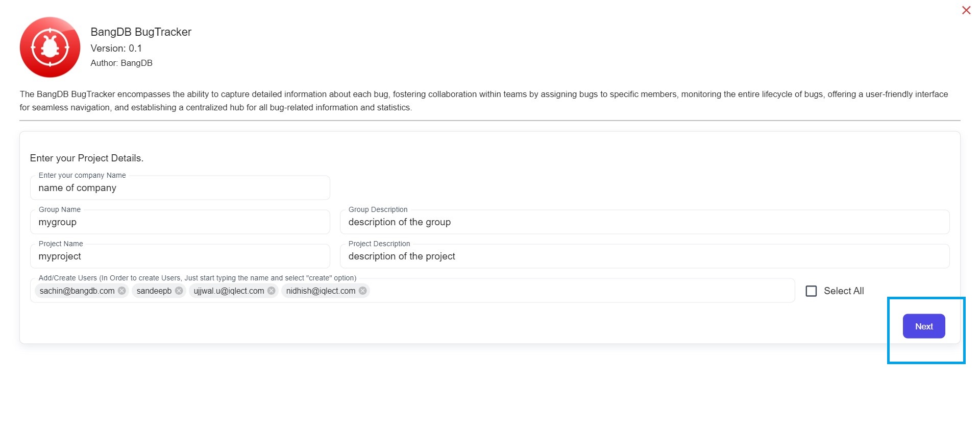Screen dimensions: 980x428
Task: Edit the Group Name field
Action: [x=180, y=222]
